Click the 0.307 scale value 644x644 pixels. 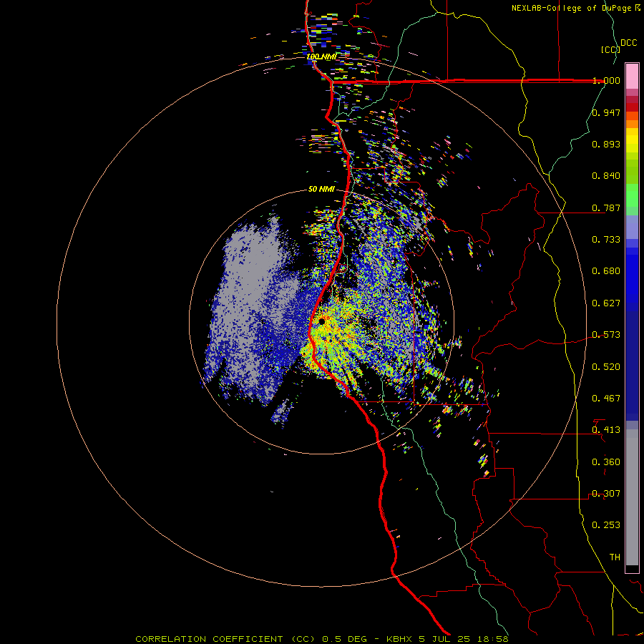606,494
